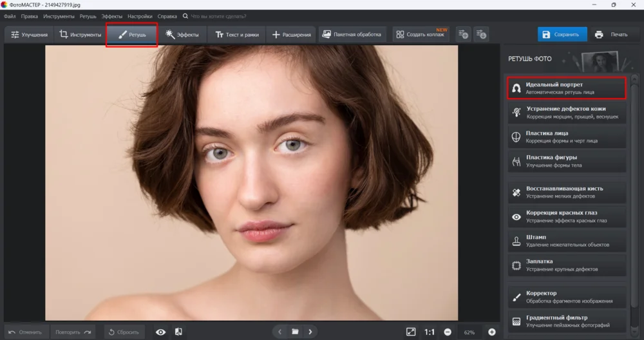
Task: Open the Градиентный фильтр tool
Action: pyautogui.click(x=566, y=321)
